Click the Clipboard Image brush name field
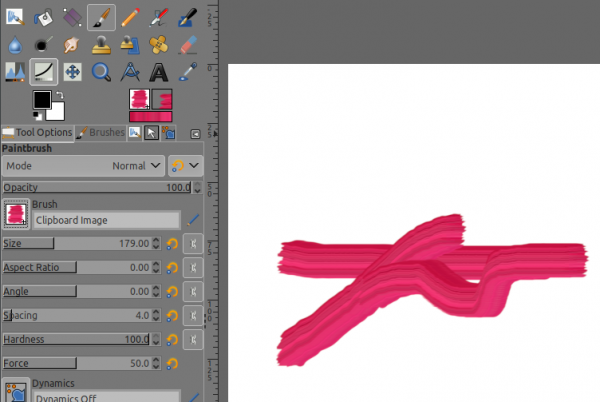This screenshot has height=402, width=600. click(x=106, y=220)
